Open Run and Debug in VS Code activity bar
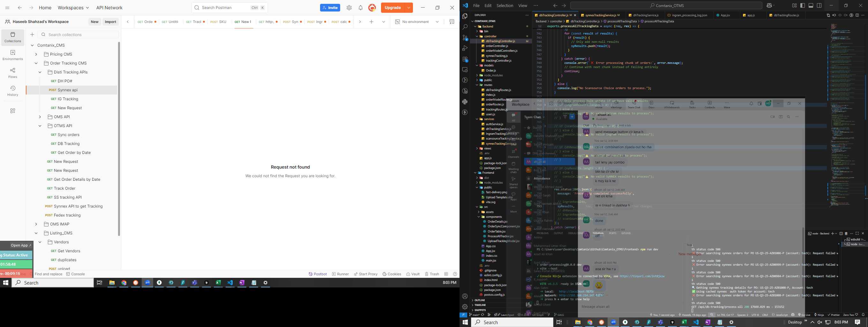This screenshot has height=327, width=868. (465, 48)
